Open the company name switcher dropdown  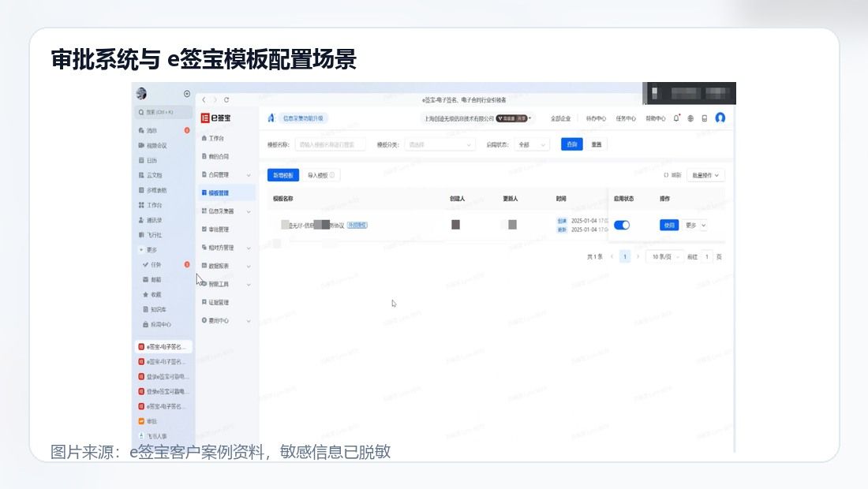tap(477, 118)
